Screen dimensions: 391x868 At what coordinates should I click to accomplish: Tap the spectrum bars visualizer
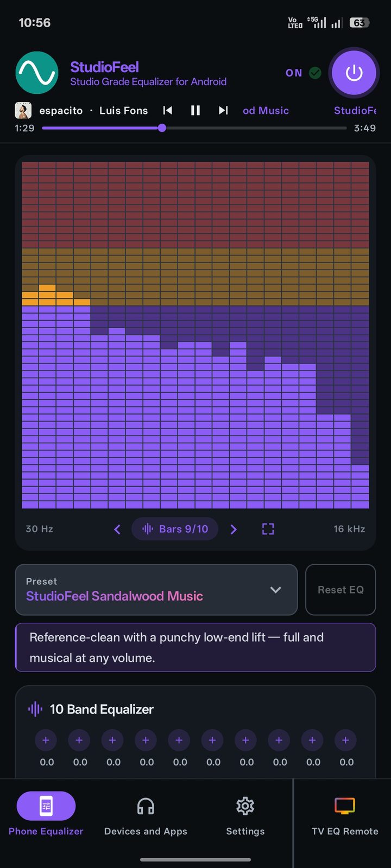[195, 335]
